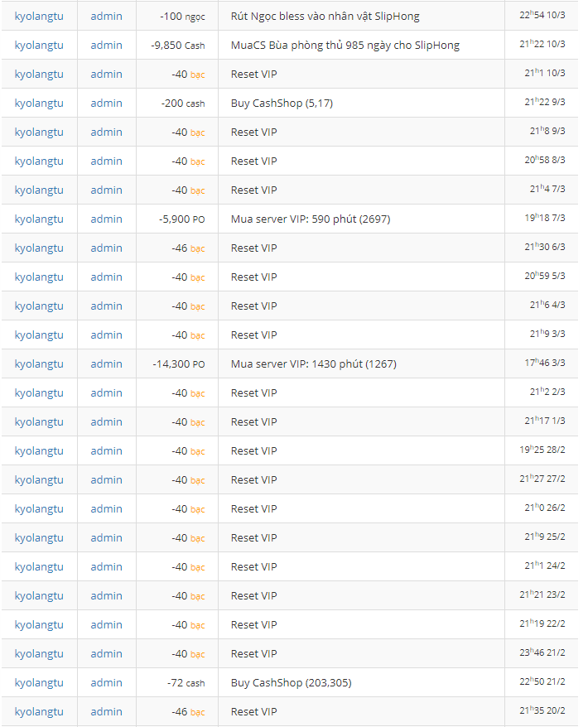Select the -14,300 PO amount cell
The image size is (588, 727).
point(178,364)
